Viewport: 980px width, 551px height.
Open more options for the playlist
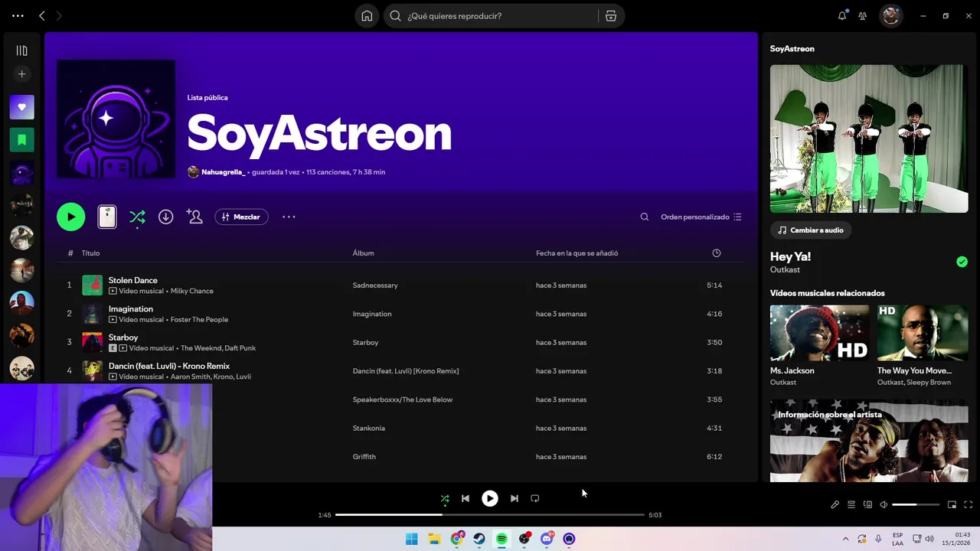289,217
